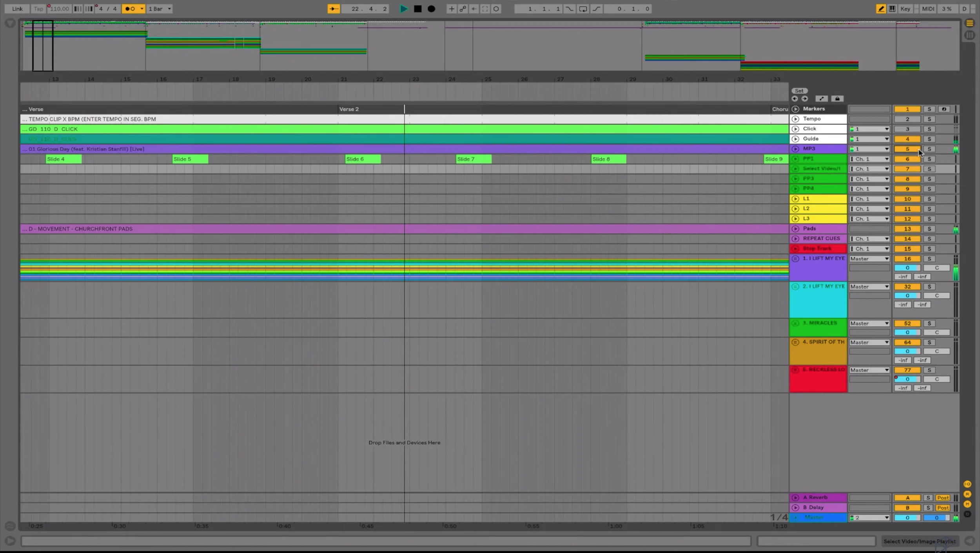The height and width of the screenshot is (553, 980).
Task: Open the MIDI map mode
Action: coord(928,9)
